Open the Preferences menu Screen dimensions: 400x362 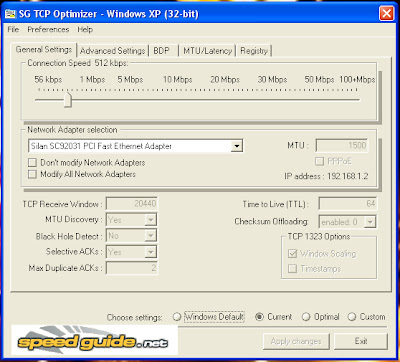click(x=48, y=29)
